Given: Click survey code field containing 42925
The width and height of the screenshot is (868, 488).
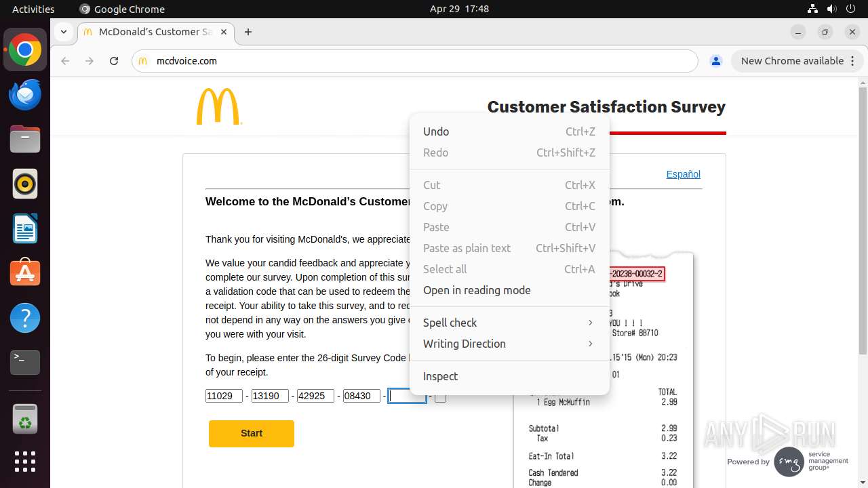Looking at the screenshot, I should 316,396.
